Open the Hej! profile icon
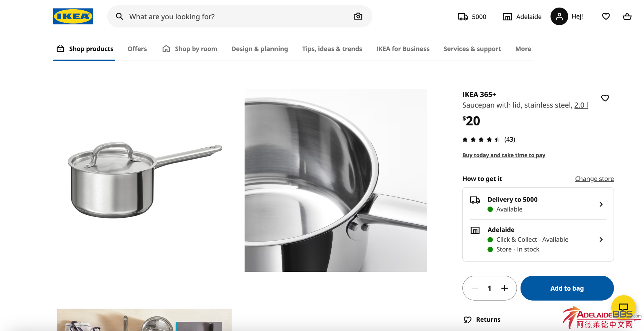644x331 pixels. 559,17
